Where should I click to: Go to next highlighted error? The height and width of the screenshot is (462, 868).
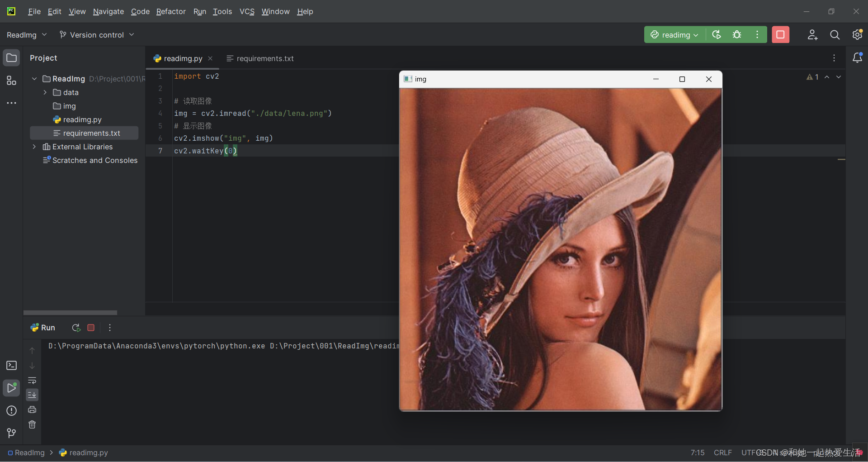click(x=839, y=77)
